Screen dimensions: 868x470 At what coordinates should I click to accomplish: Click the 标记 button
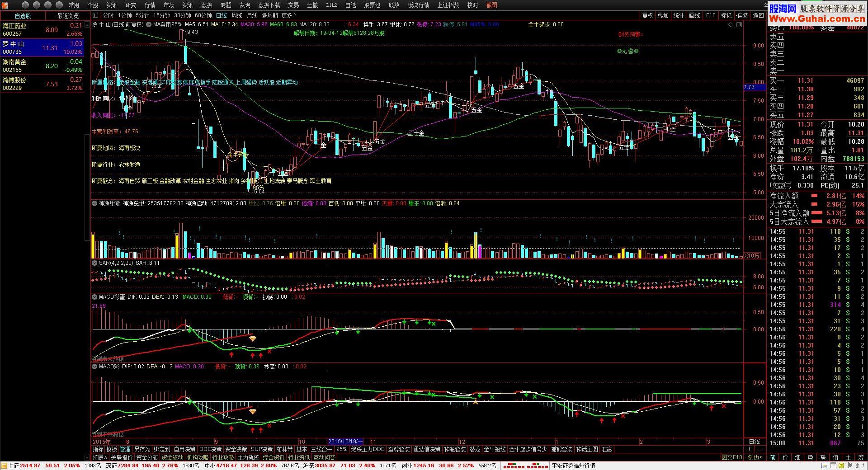[x=726, y=15]
